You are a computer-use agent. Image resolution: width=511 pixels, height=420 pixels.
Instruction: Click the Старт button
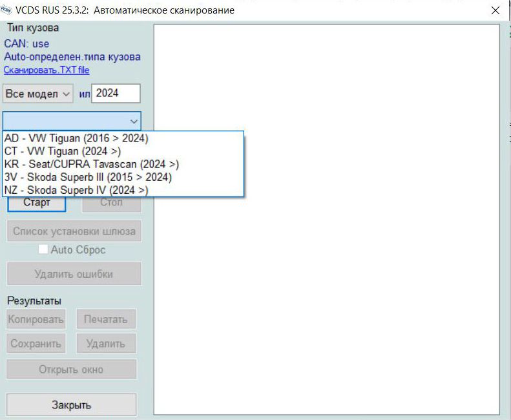pyautogui.click(x=37, y=204)
